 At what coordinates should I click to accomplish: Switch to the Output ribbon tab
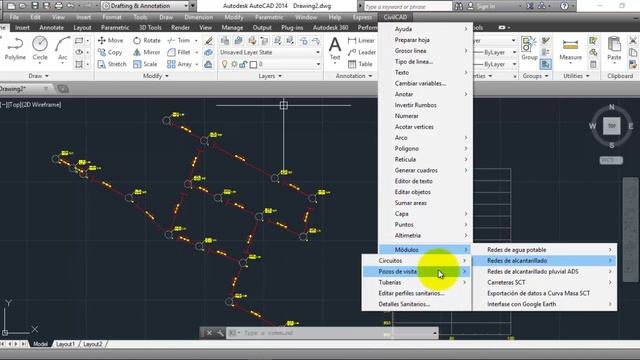(x=262, y=27)
